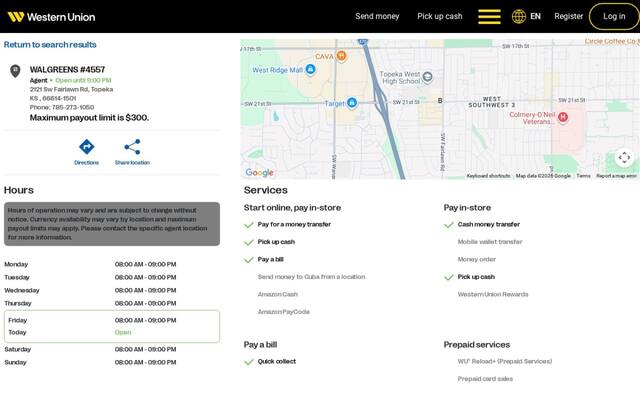This screenshot has width=640, height=400.
Task: Click Pay a bill under Start online
Action: click(270, 260)
